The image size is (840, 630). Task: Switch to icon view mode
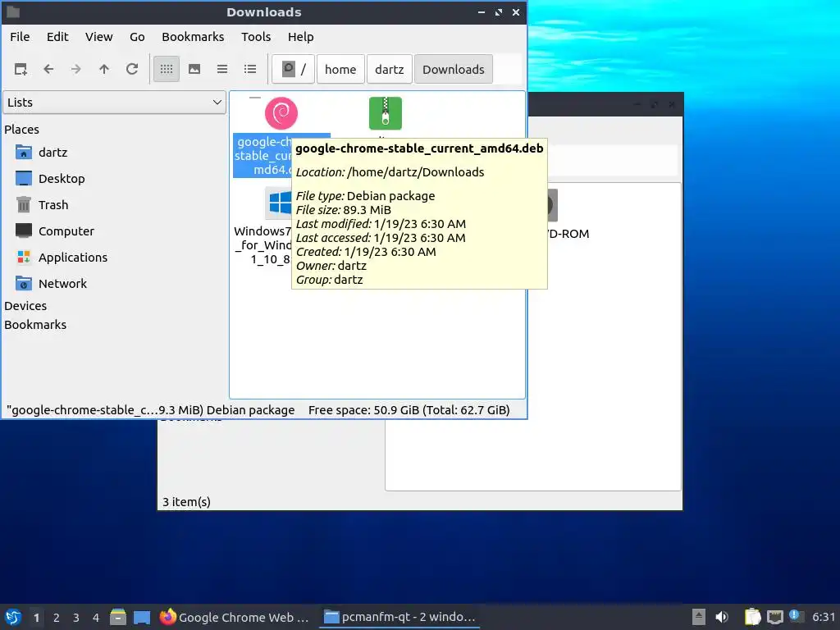coord(167,69)
